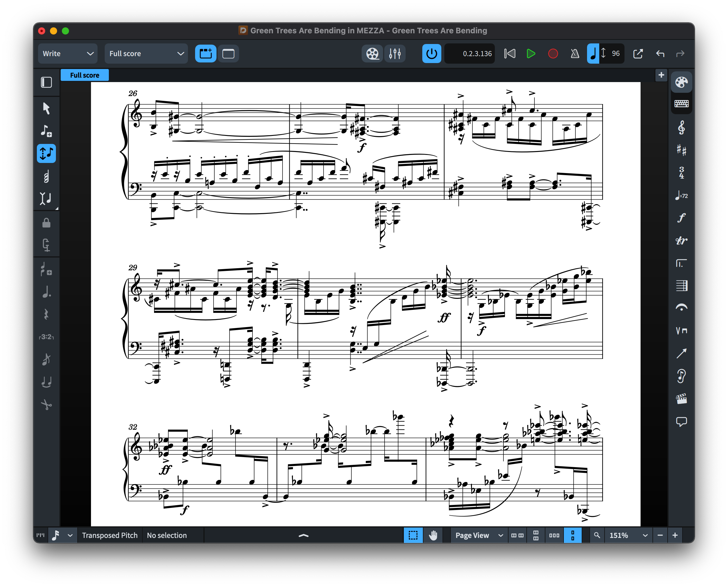Open the 151% zoom level dropdown
Viewport: 728px width, 587px height.
click(628, 535)
